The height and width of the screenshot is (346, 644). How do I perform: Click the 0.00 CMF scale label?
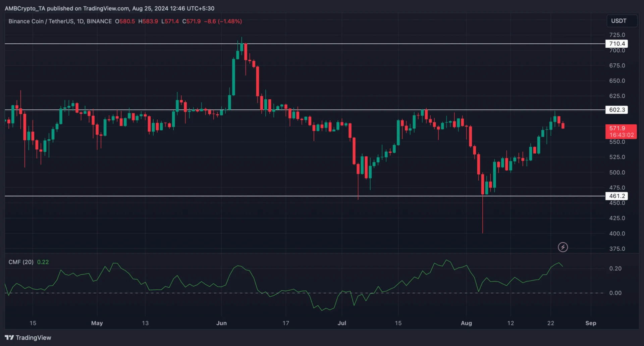pyautogui.click(x=615, y=293)
